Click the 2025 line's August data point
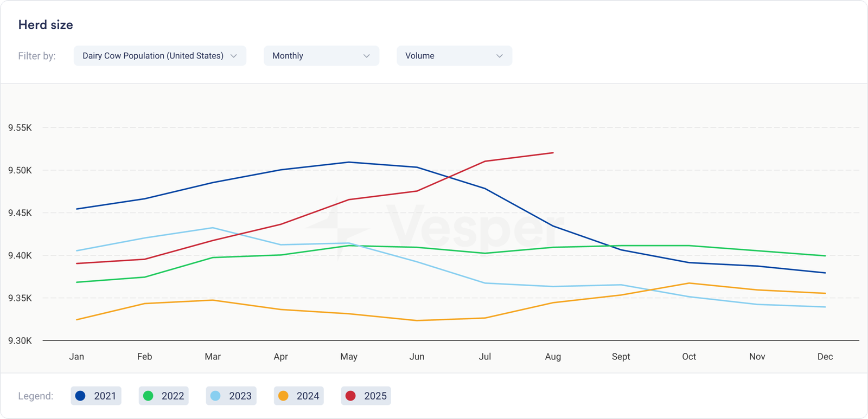This screenshot has width=868, height=419. coord(553,153)
